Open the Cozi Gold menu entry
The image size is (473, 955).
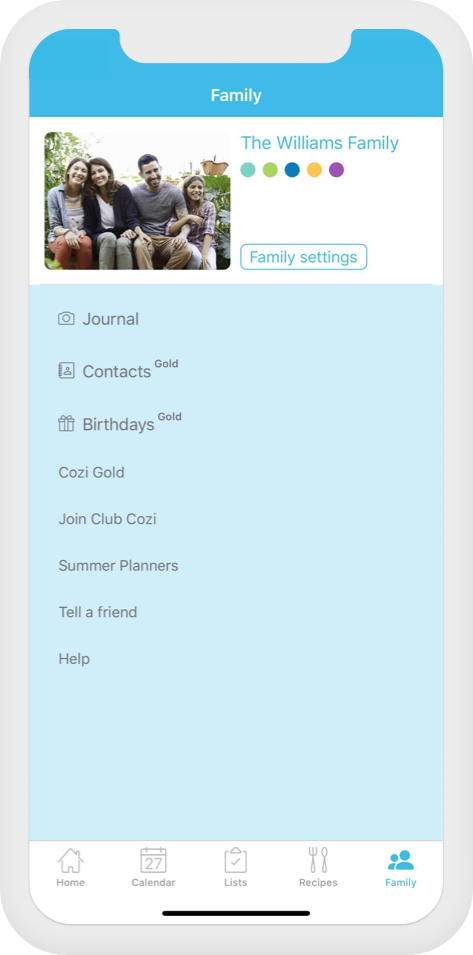point(91,473)
